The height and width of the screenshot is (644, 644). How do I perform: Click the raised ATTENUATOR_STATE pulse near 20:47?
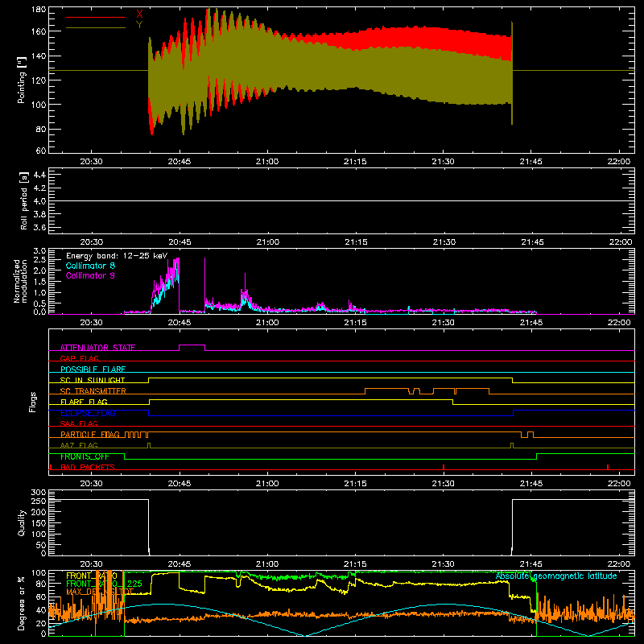tap(192, 345)
